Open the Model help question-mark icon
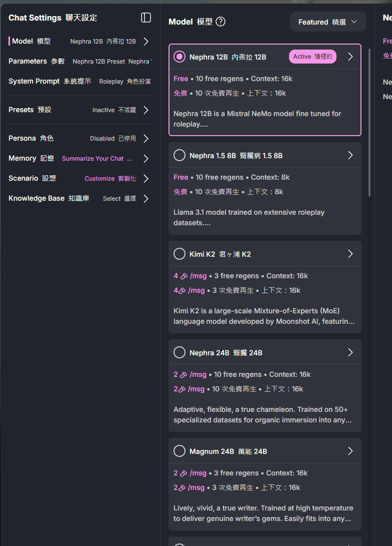The image size is (392, 546). (220, 22)
